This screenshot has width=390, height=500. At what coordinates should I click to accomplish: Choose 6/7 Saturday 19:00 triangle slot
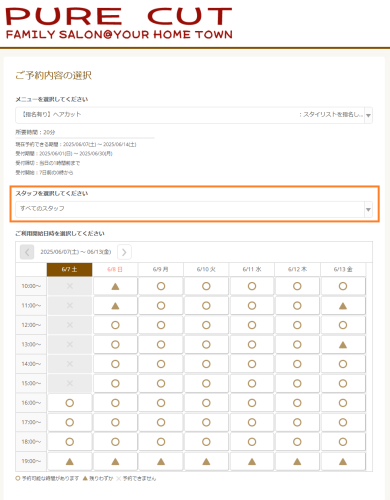[x=70, y=461]
